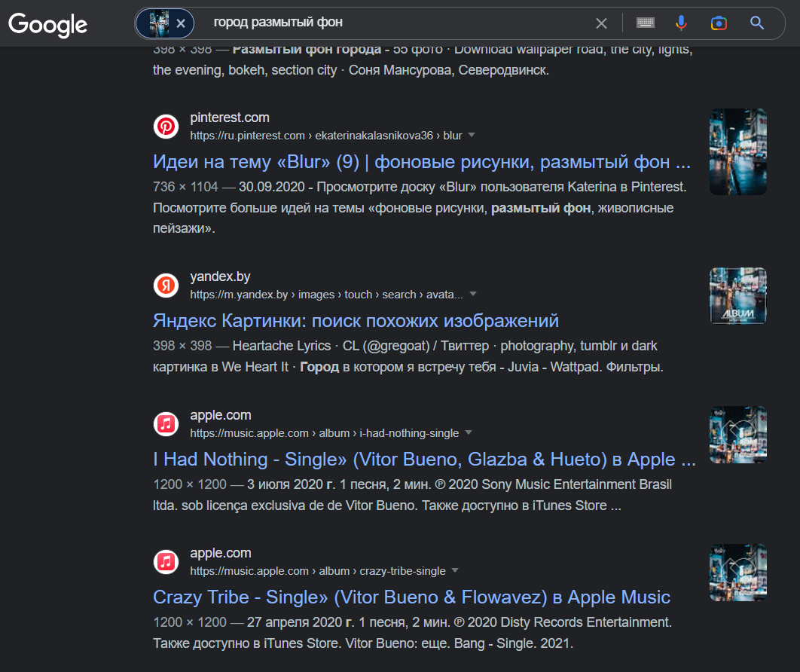Open the Yandex result's album thumbnail
Image resolution: width=800 pixels, height=672 pixels.
(x=737, y=296)
